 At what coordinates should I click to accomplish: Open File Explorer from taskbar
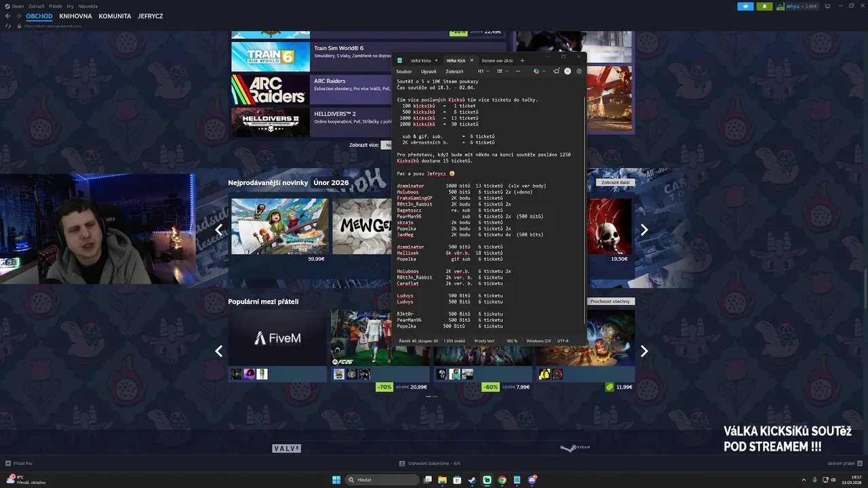pos(443,480)
